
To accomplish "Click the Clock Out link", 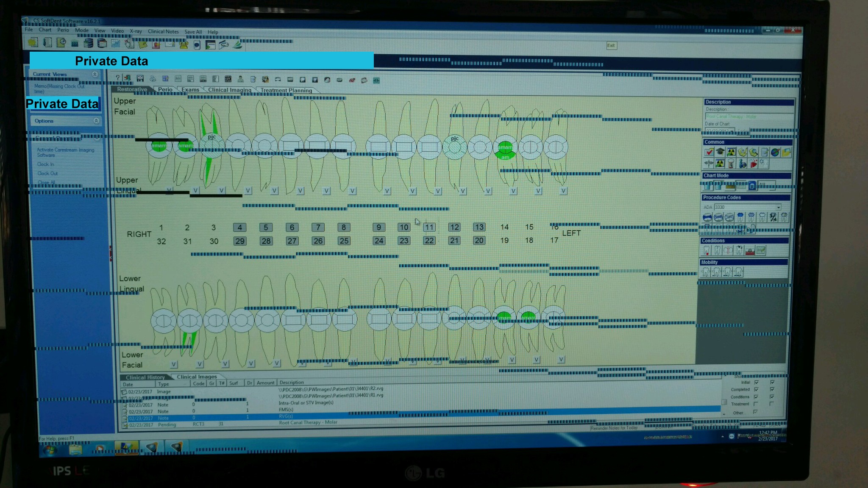I will coord(47,174).
